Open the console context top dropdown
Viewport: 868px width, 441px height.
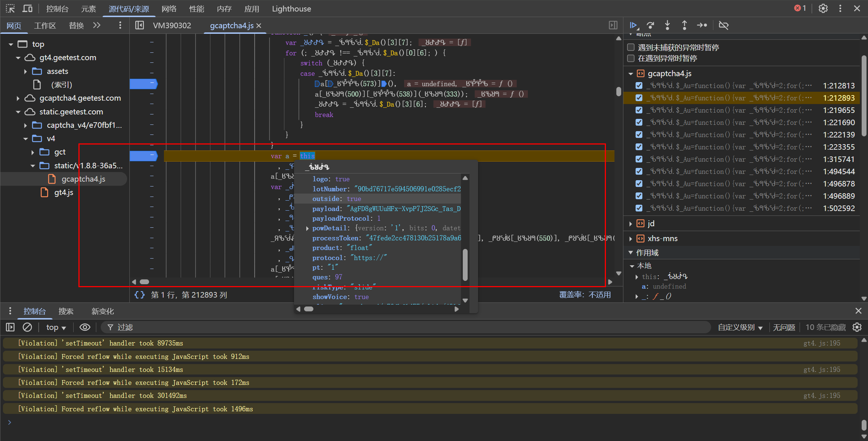pyautogui.click(x=56, y=327)
